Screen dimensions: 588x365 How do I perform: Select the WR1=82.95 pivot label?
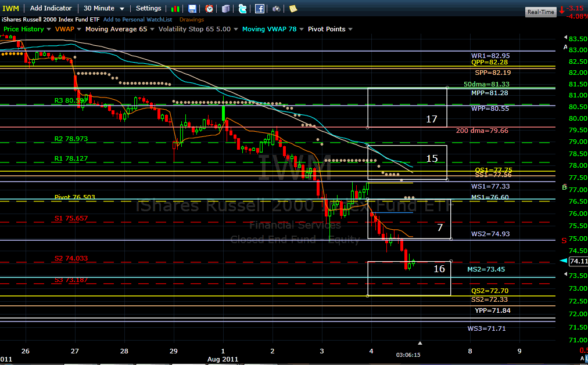point(490,56)
